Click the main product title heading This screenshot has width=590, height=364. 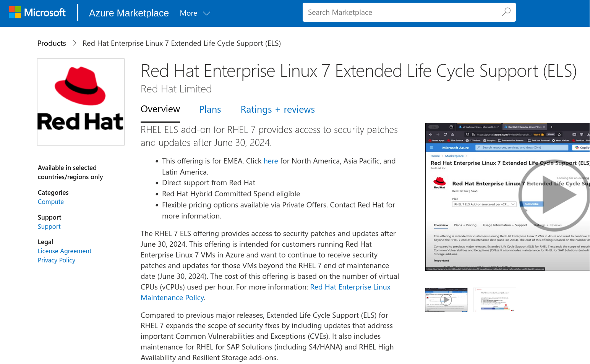tap(358, 71)
